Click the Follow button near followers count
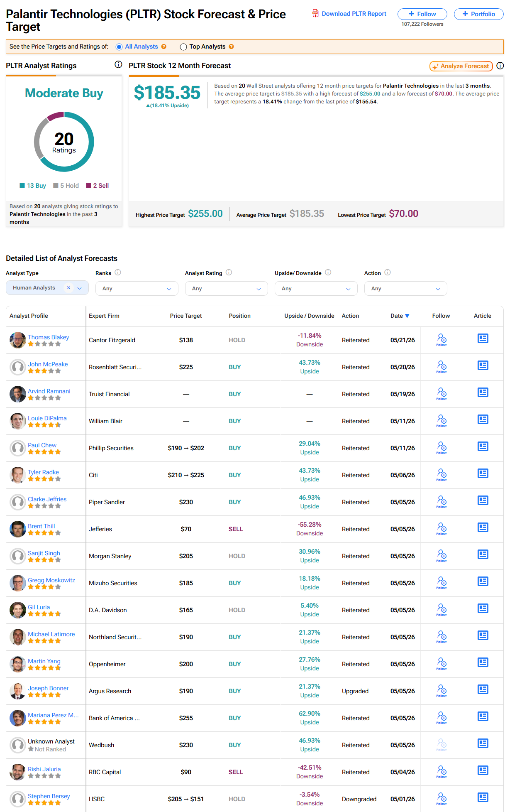 coord(422,14)
